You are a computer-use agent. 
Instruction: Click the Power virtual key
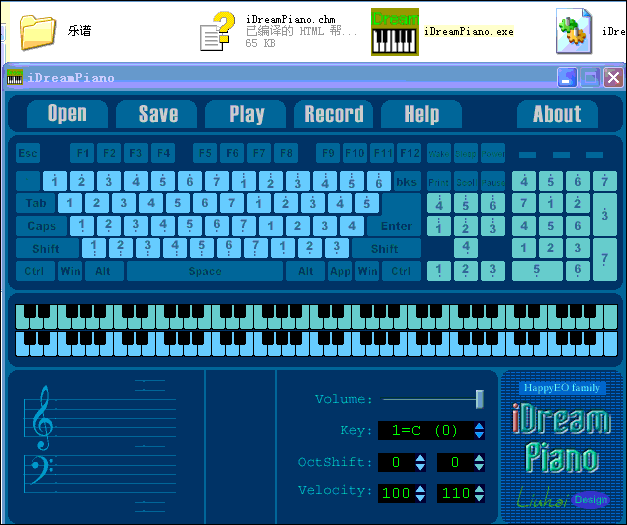[x=493, y=153]
